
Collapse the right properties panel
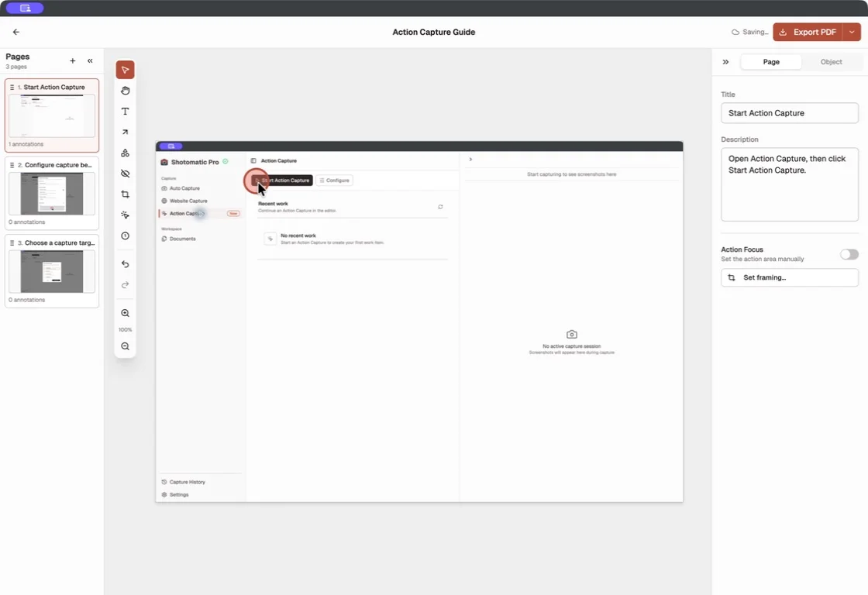click(x=725, y=62)
